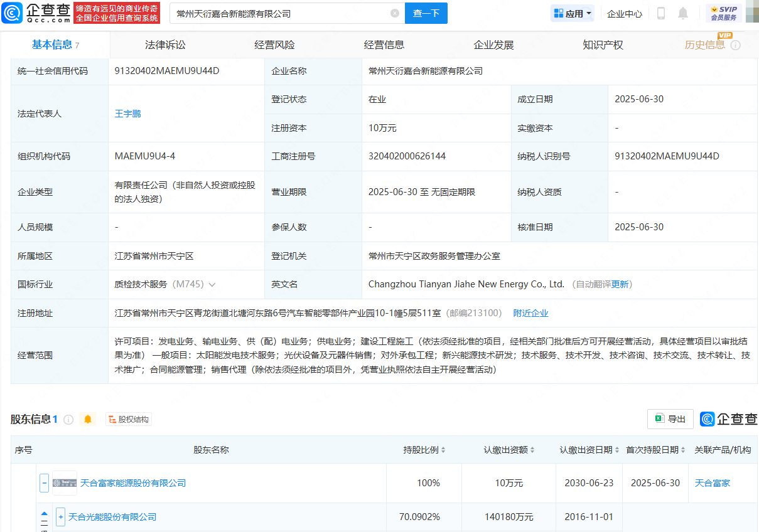Click the English name Changzhou Tianyan Jiahe
The width and height of the screenshot is (759, 532).
click(466, 284)
